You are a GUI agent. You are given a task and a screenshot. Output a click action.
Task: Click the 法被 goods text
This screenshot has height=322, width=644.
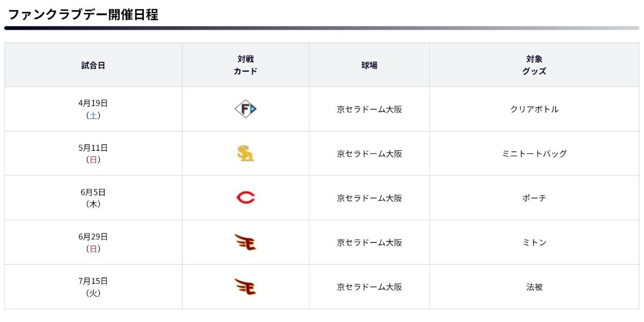point(535,287)
